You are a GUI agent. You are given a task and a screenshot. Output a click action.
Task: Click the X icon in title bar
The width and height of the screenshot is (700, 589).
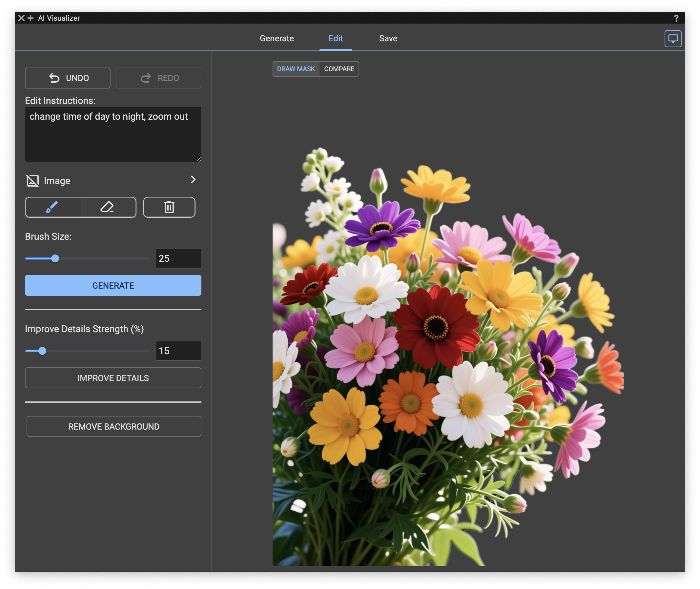point(21,18)
